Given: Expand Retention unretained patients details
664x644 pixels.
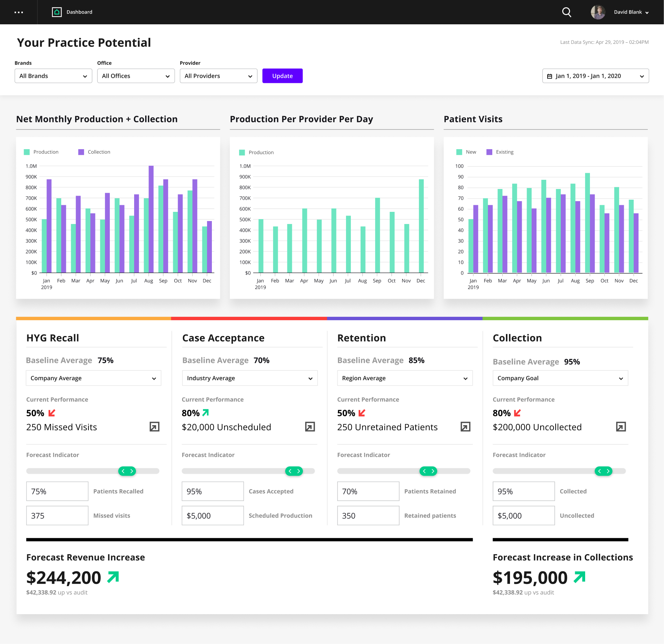Looking at the screenshot, I should 465,427.
